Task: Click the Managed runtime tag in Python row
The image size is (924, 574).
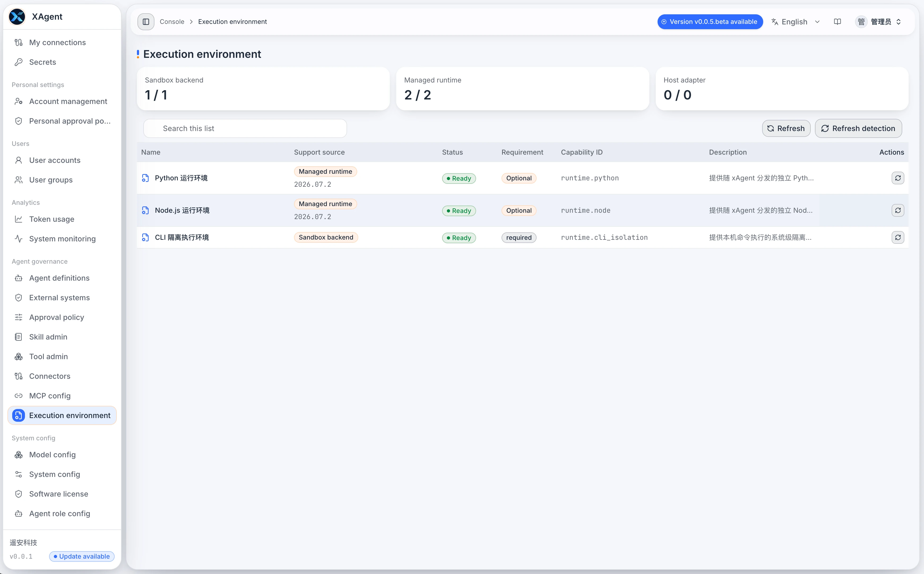Action: [x=325, y=172]
